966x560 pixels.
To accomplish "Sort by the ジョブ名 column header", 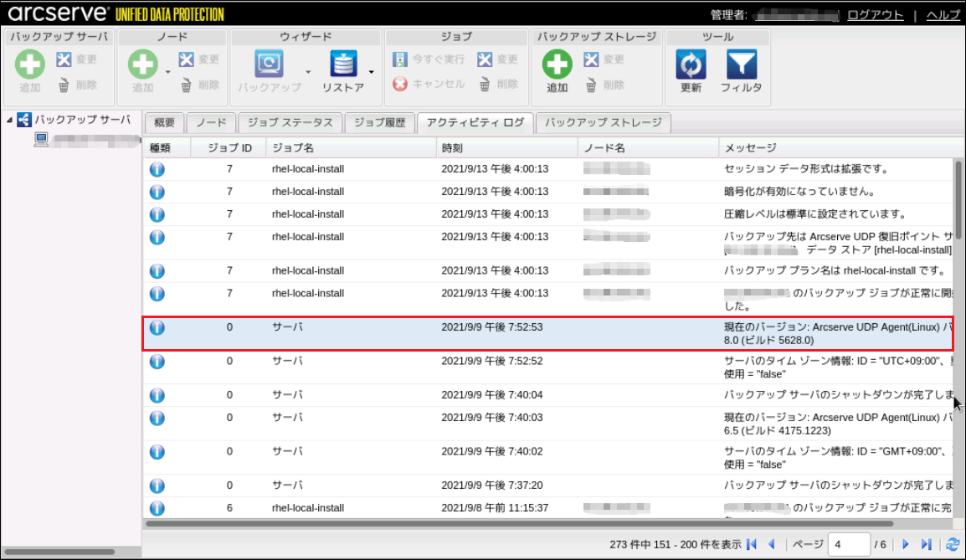I will pyautogui.click(x=352, y=148).
